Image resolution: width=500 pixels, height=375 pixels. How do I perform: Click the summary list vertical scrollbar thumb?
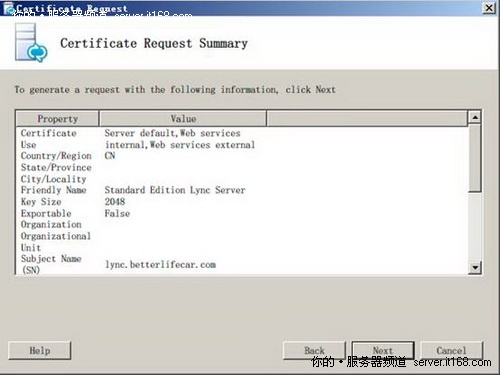click(x=475, y=158)
